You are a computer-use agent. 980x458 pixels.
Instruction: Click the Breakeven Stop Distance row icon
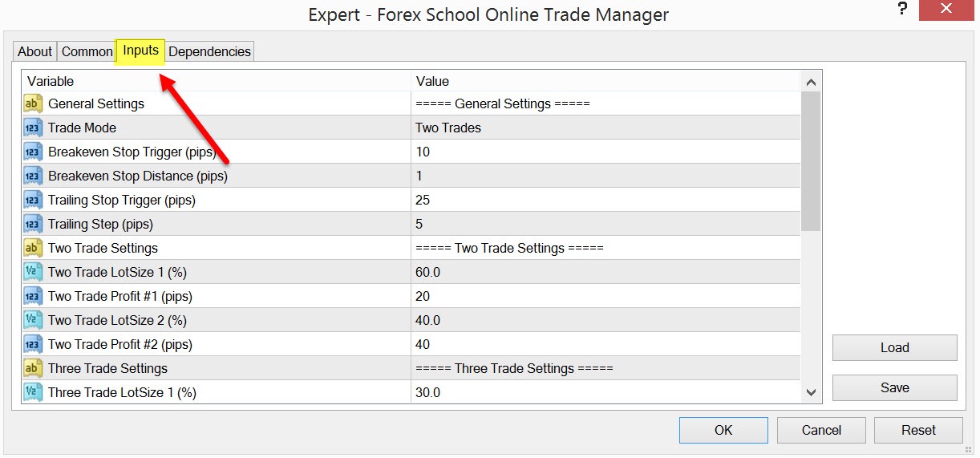pos(33,176)
